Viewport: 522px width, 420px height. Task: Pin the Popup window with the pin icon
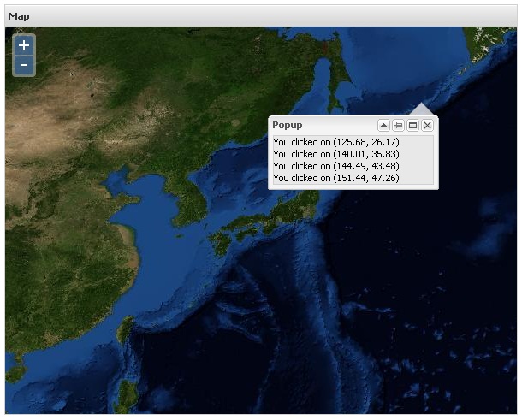point(399,125)
